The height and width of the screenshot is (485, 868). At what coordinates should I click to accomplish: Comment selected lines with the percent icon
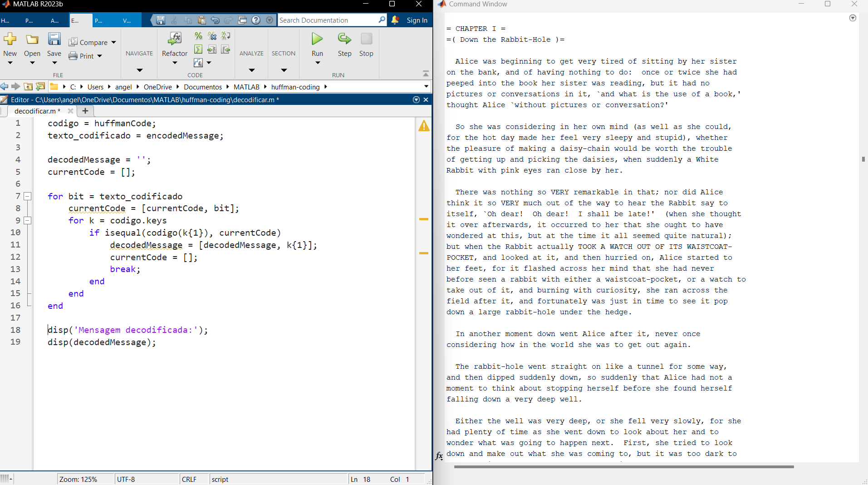click(198, 35)
